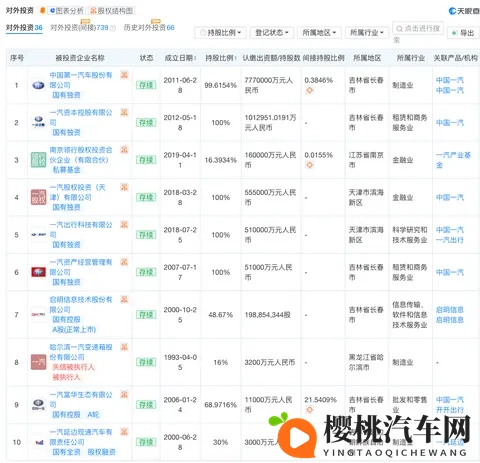The image size is (480, 463).
Task: Open logo of 哈尔滨一汽变速箱股份有限公司
Action: pos(38,362)
